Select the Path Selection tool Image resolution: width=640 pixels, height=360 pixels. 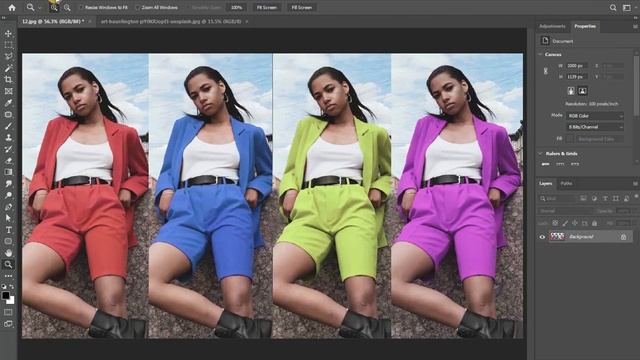click(x=8, y=218)
